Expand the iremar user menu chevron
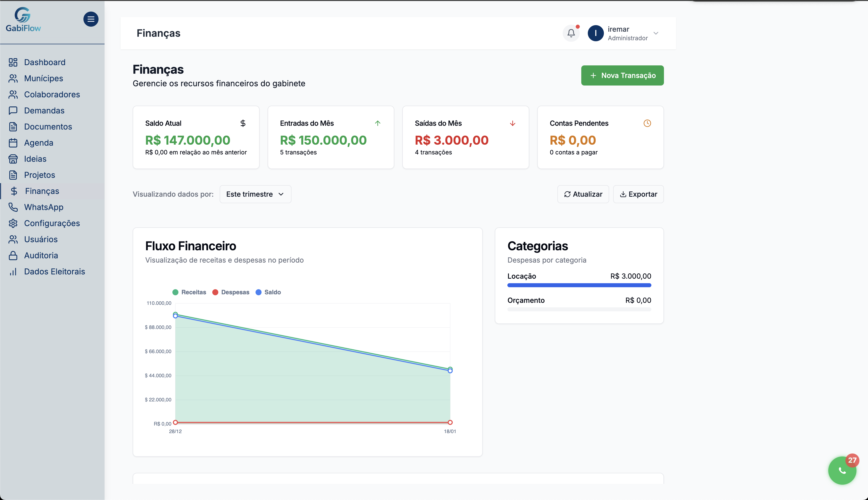868x500 pixels. click(x=656, y=33)
